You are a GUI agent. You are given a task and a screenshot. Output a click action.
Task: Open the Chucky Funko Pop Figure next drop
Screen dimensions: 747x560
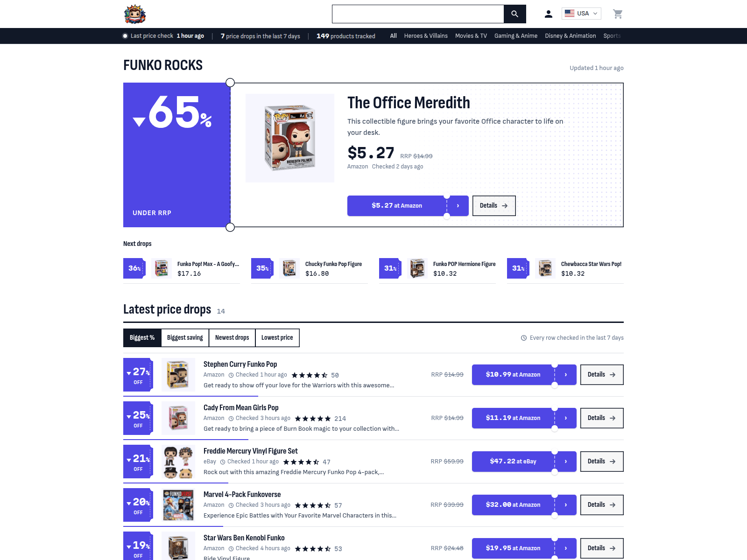click(310, 269)
